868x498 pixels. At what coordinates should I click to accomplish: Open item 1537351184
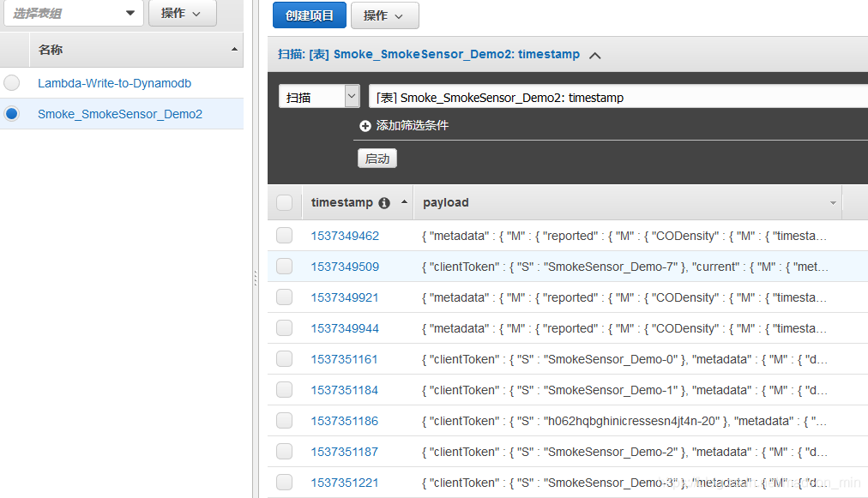tap(344, 390)
